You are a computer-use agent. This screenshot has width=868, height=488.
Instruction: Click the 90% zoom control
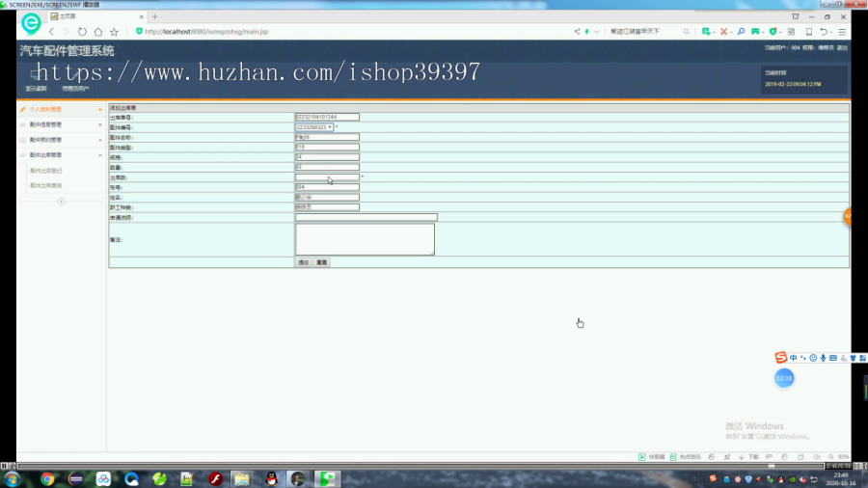pos(839,457)
